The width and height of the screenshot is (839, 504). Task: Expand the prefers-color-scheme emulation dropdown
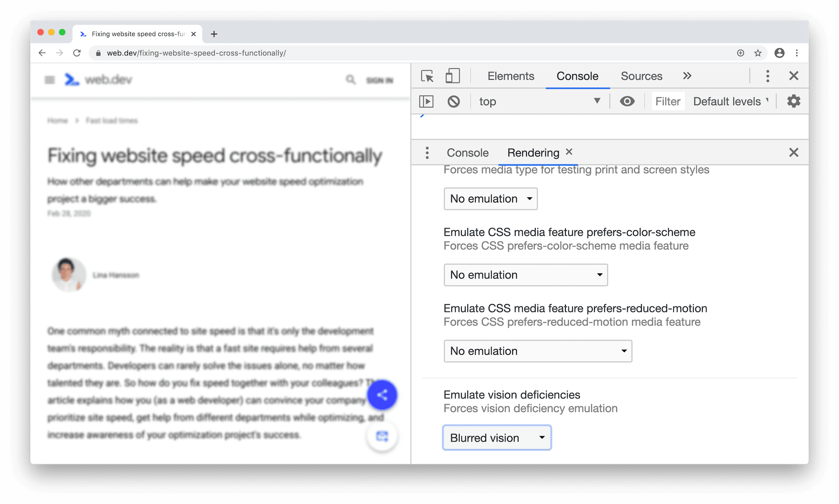pyautogui.click(x=525, y=275)
